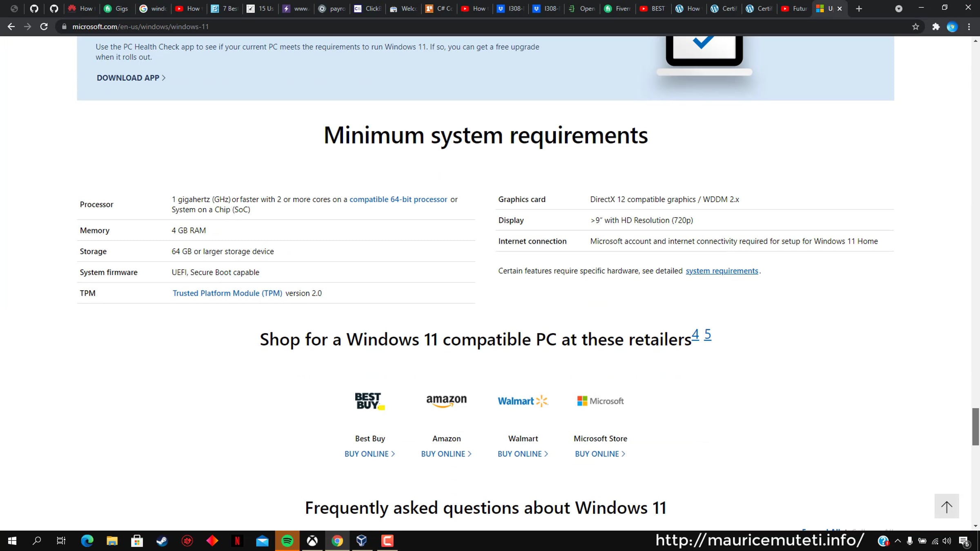Image resolution: width=980 pixels, height=551 pixels.
Task: Launch Microsoft Edge from the taskbar
Action: click(x=87, y=541)
